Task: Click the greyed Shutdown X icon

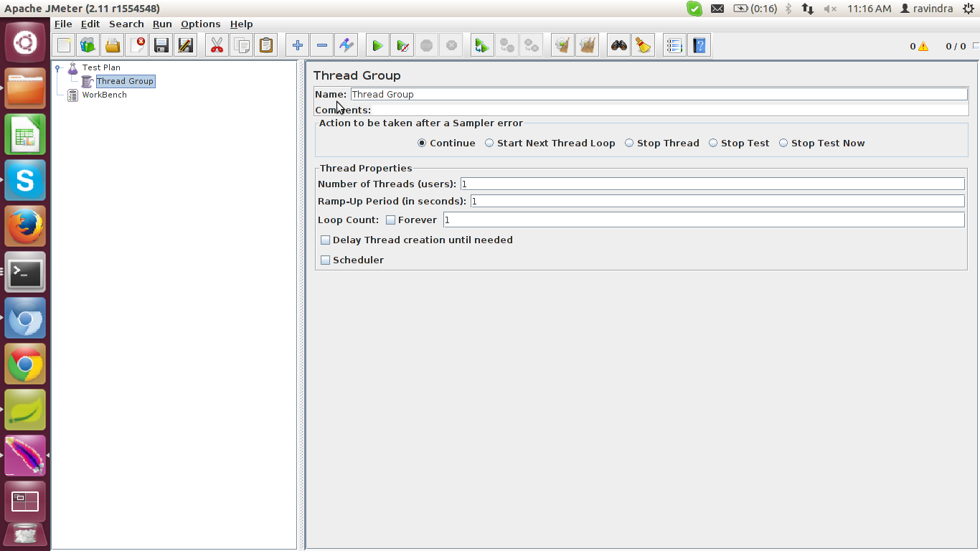Action: pos(451,46)
